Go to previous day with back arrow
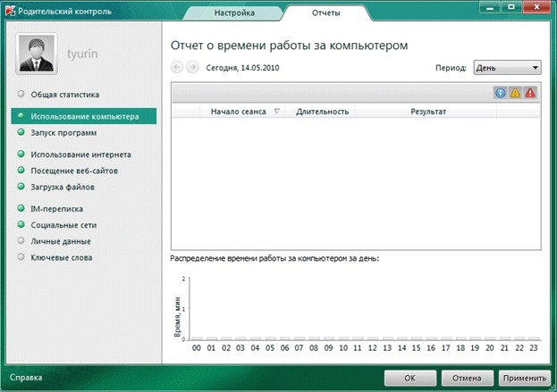This screenshot has height=392, width=557. 176,67
